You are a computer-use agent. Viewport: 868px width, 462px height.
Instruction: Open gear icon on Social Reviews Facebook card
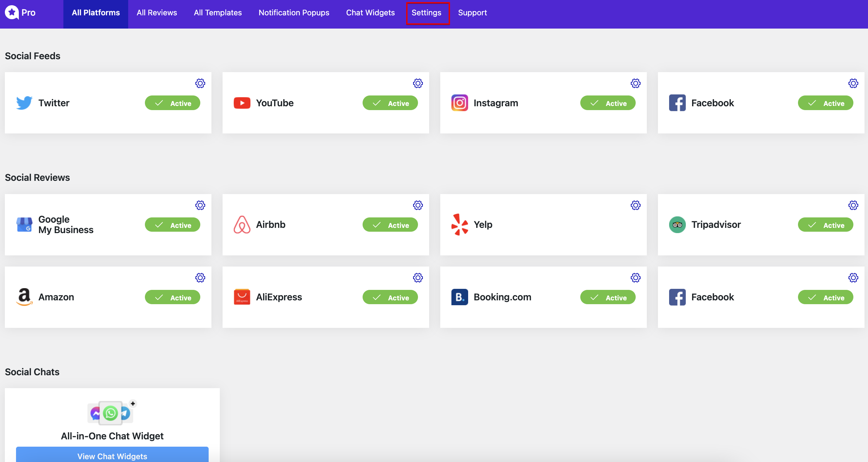pyautogui.click(x=853, y=278)
